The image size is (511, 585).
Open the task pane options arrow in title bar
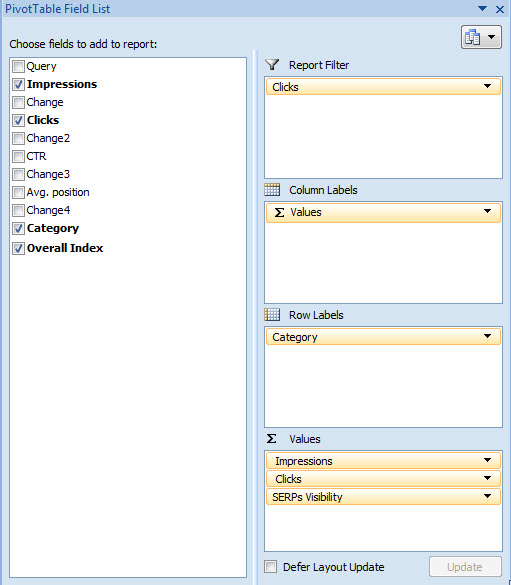(x=482, y=8)
